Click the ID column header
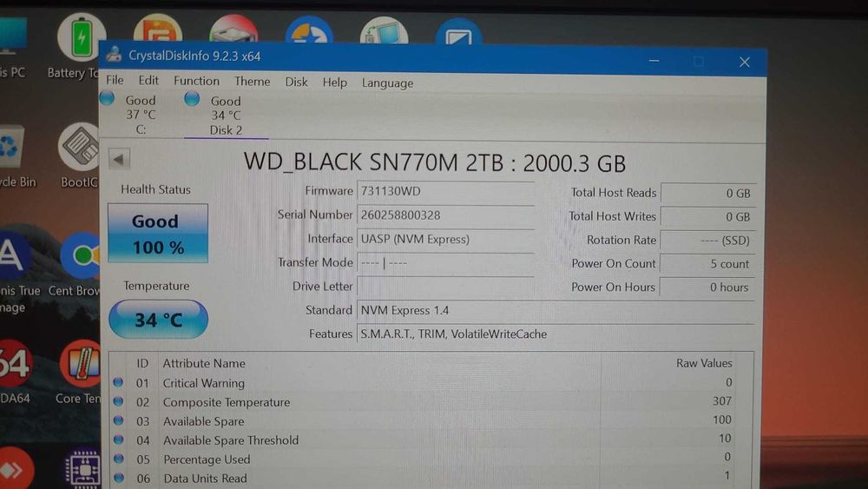The width and height of the screenshot is (868, 489). (x=142, y=363)
